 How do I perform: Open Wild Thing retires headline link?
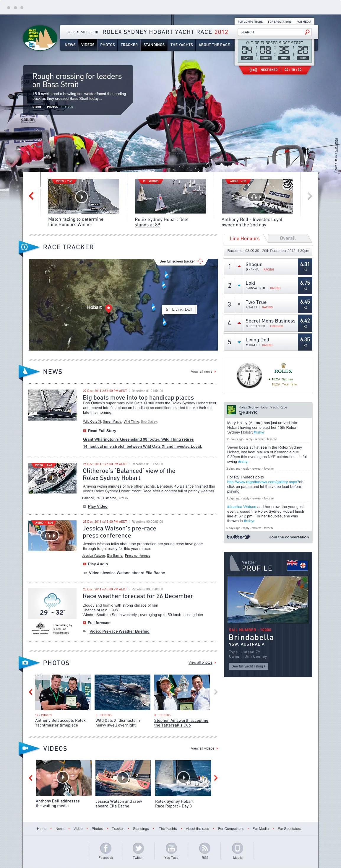tap(138, 439)
